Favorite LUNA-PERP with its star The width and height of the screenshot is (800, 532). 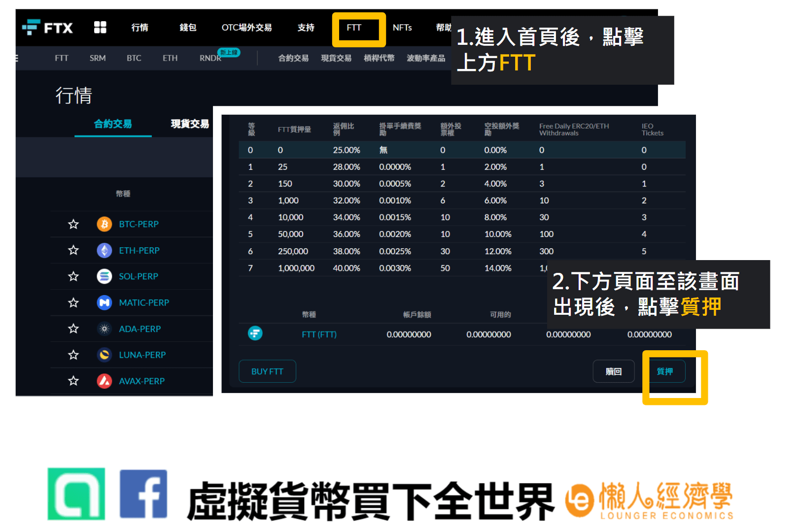73,355
